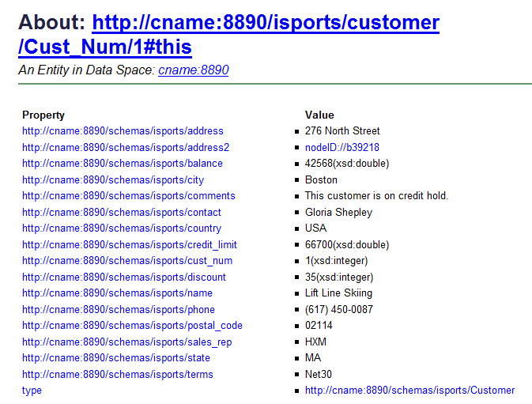Viewport: 532px width, 404px height.
Task: Open the isports/city property link
Action: point(112,179)
